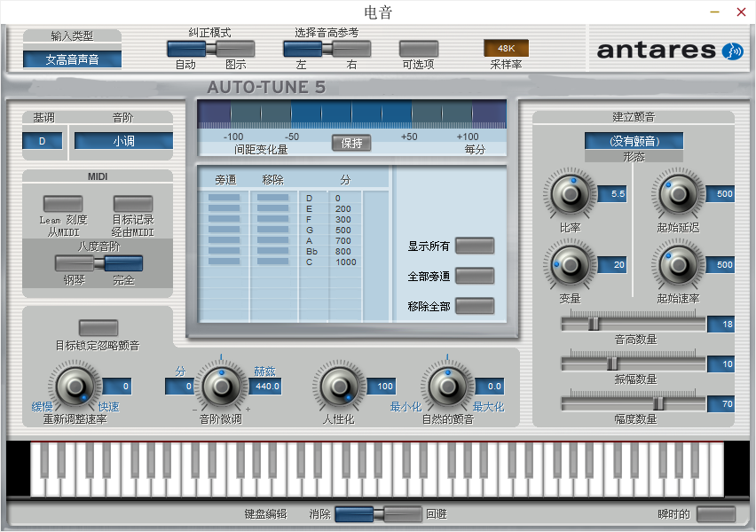756x532 pixels.
Task: Click the 起始延迟 knob
Action: pyautogui.click(x=679, y=193)
